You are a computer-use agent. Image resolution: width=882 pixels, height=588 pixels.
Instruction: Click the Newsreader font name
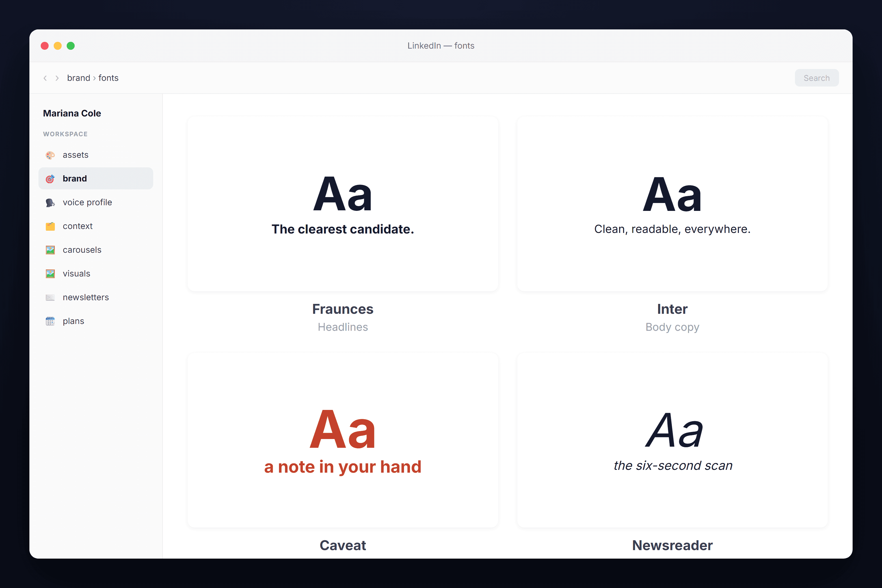(672, 545)
